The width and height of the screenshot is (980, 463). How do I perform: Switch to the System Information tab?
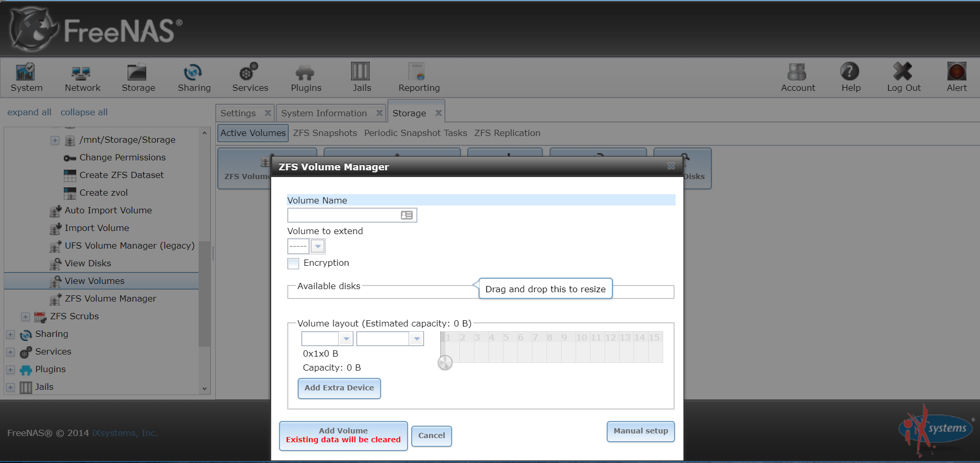[x=324, y=113]
